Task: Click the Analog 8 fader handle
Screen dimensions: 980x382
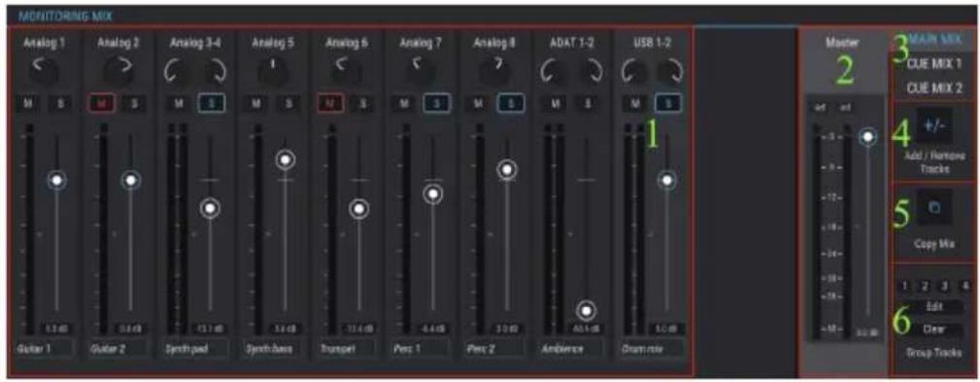Action: click(x=507, y=169)
